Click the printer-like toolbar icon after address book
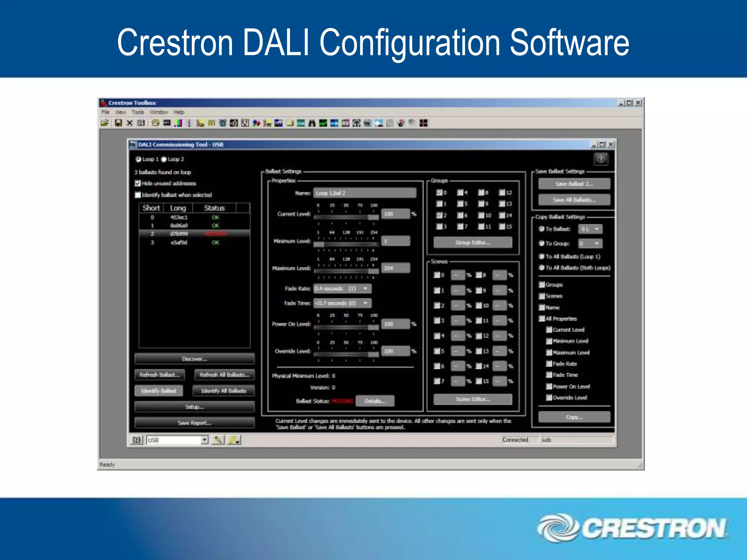747x560 pixels. pyautogui.click(x=156, y=123)
